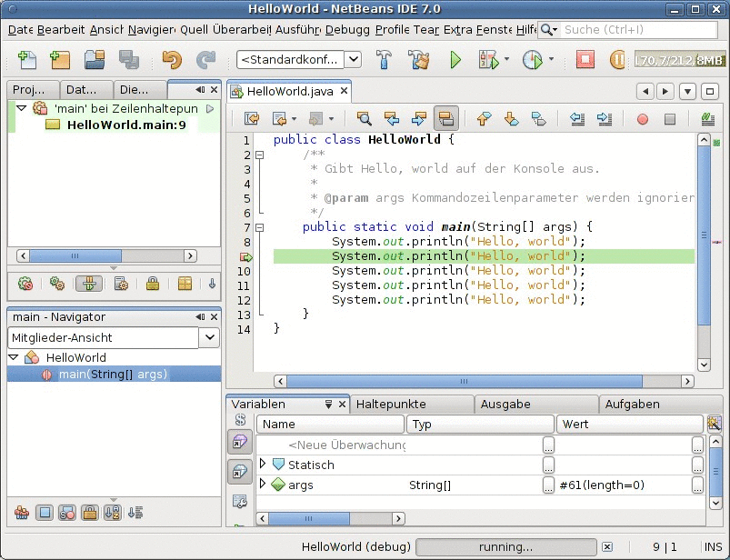
Task: Toggle the fields filter in Navigator
Action: coord(45,513)
